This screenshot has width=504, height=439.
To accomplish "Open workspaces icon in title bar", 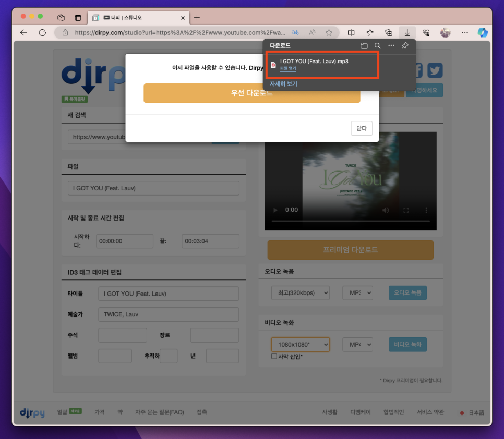I will (x=61, y=18).
